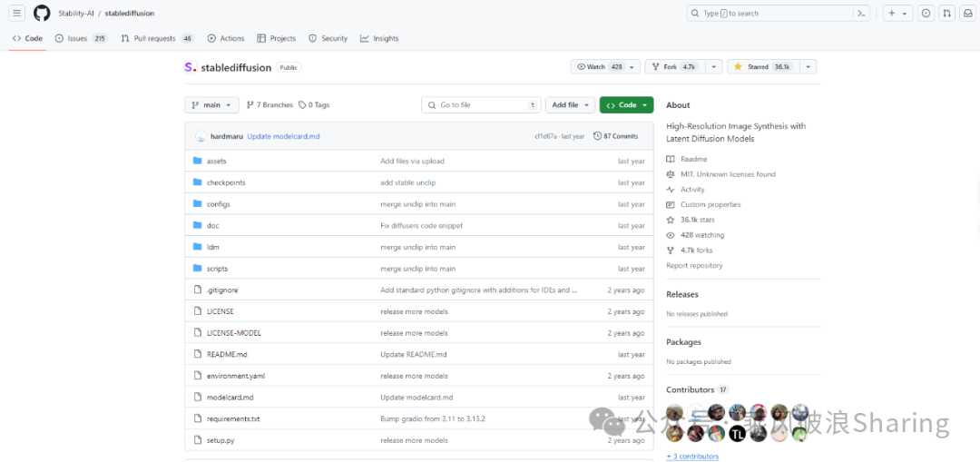Open the modelcard.md file name
Screen dimensions: 980x462
tap(230, 398)
